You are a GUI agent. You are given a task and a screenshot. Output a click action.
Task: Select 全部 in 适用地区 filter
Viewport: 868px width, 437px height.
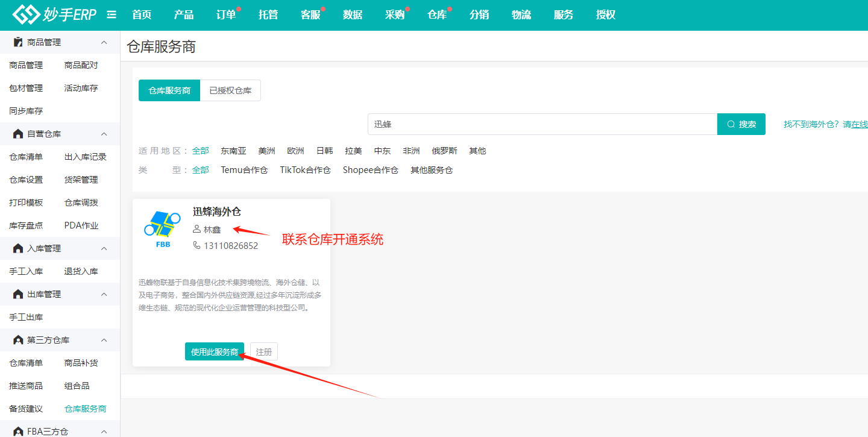(201, 151)
